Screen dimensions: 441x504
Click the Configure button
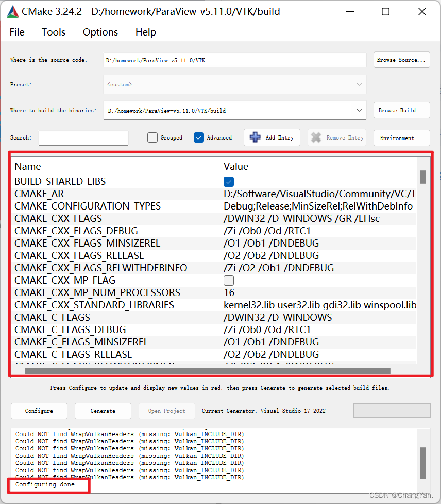tap(39, 411)
